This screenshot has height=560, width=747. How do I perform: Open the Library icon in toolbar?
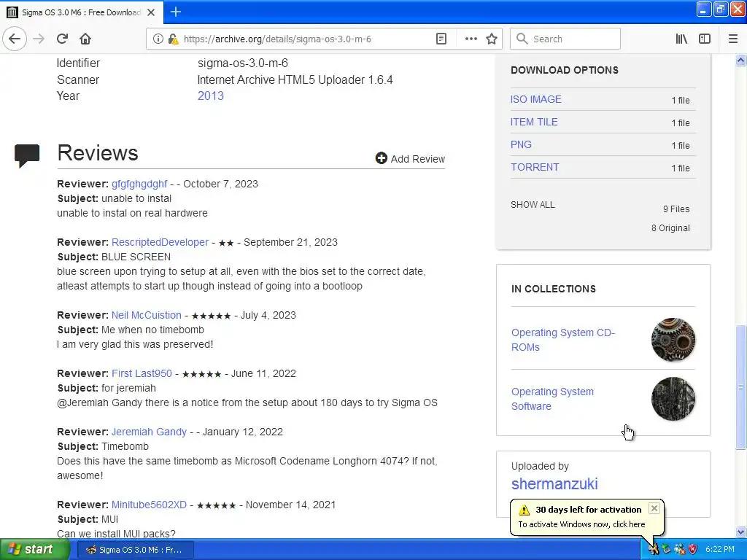tap(681, 39)
